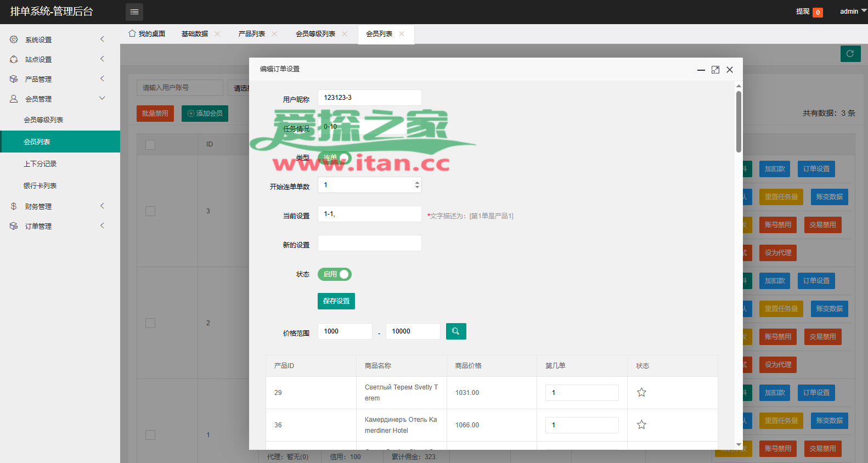Click the 添加会员 button
This screenshot has height=463, width=868.
205,114
